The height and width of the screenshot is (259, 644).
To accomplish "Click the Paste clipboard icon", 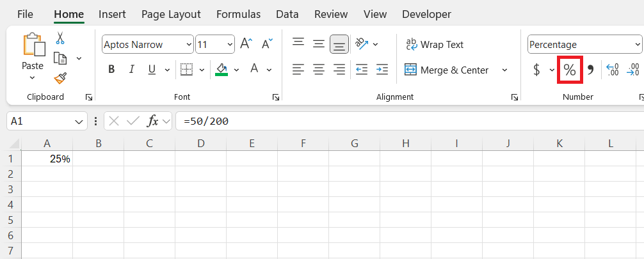I will point(34,44).
